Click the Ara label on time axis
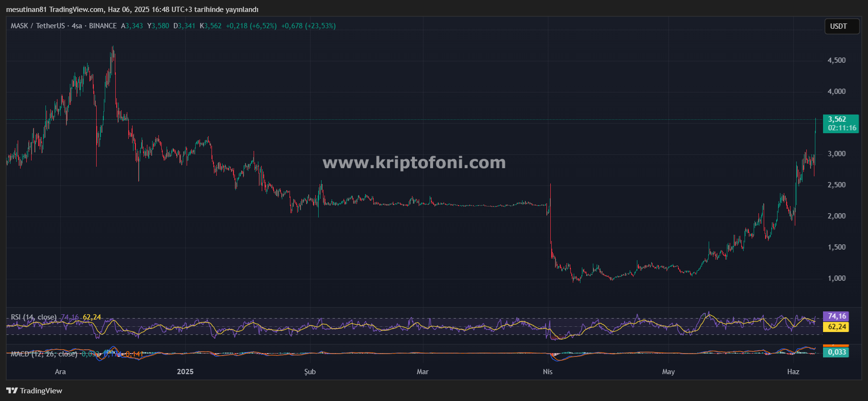The width and height of the screenshot is (868, 401). pos(60,372)
